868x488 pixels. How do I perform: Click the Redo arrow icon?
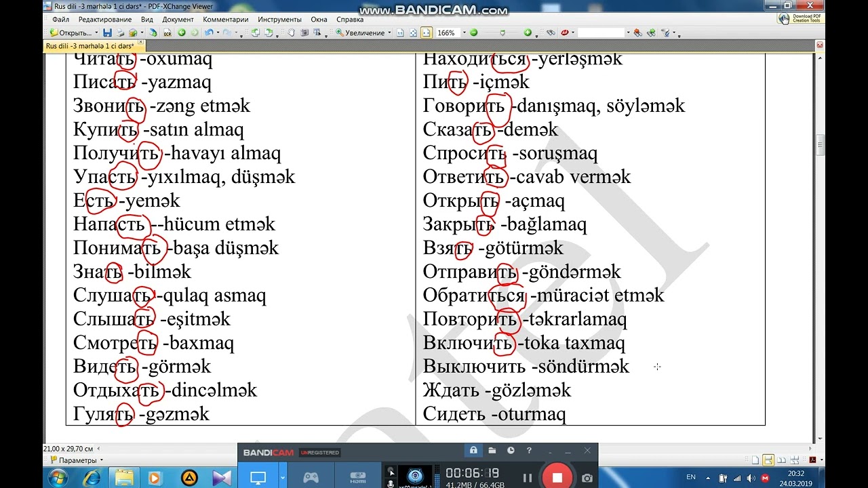[226, 33]
